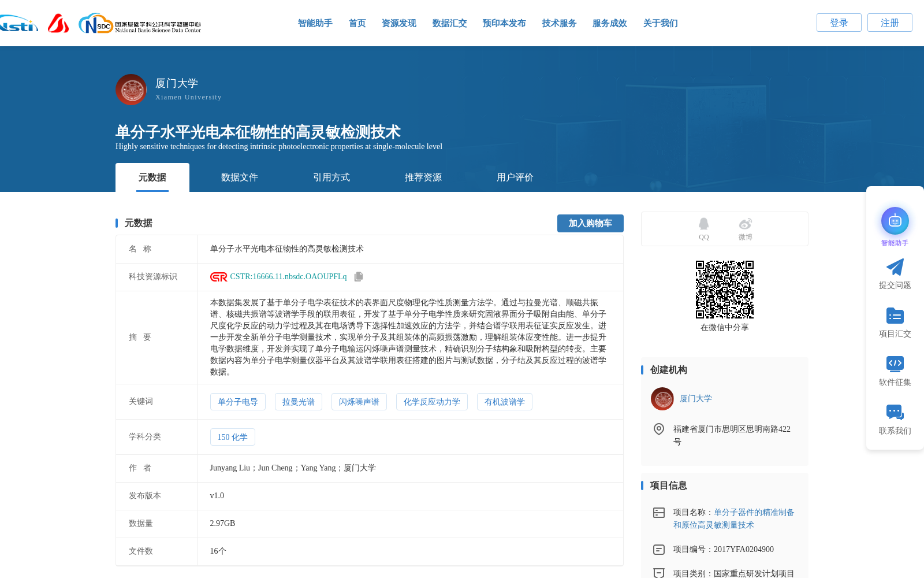Click the project number icon
The image size is (924, 578).
pyautogui.click(x=659, y=550)
